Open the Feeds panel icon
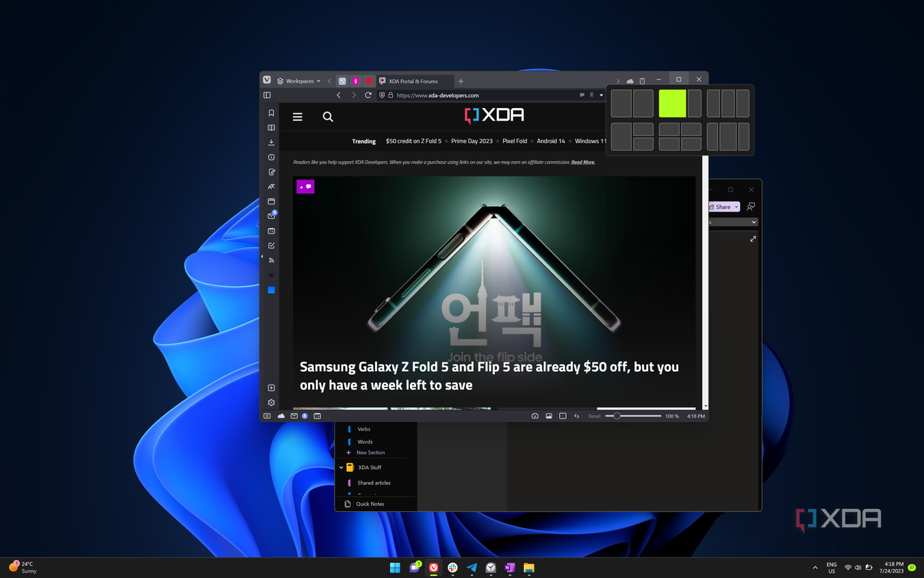The height and width of the screenshot is (578, 924). click(x=271, y=260)
